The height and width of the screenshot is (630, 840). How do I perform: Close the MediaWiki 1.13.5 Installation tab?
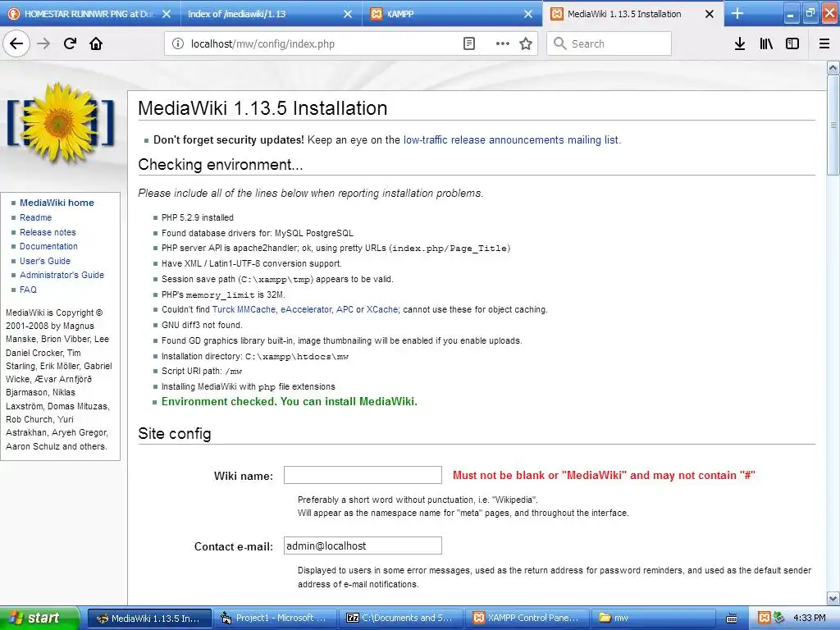pos(710,14)
